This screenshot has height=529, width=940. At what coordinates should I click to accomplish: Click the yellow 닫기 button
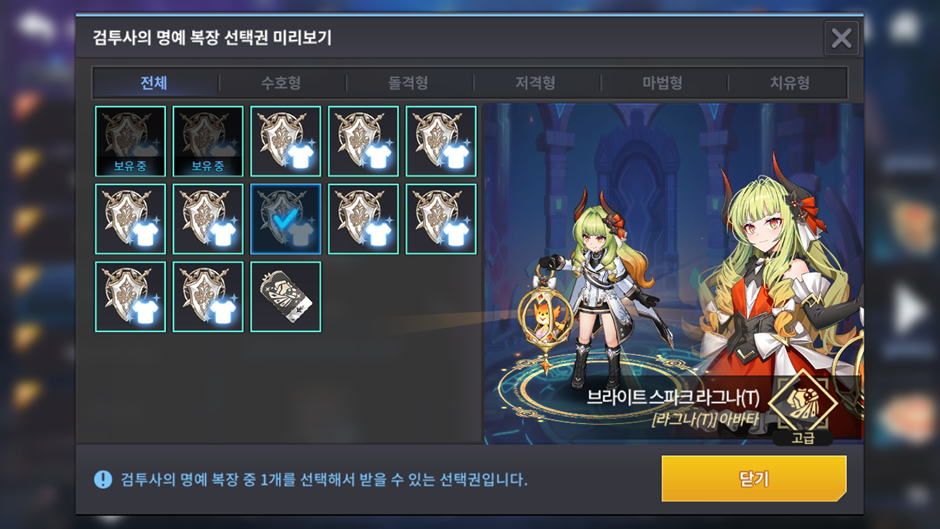[x=754, y=479]
